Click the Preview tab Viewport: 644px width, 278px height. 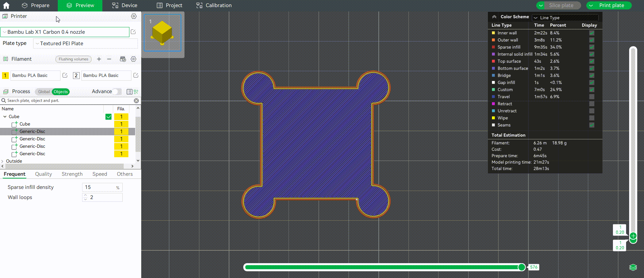[x=80, y=5]
